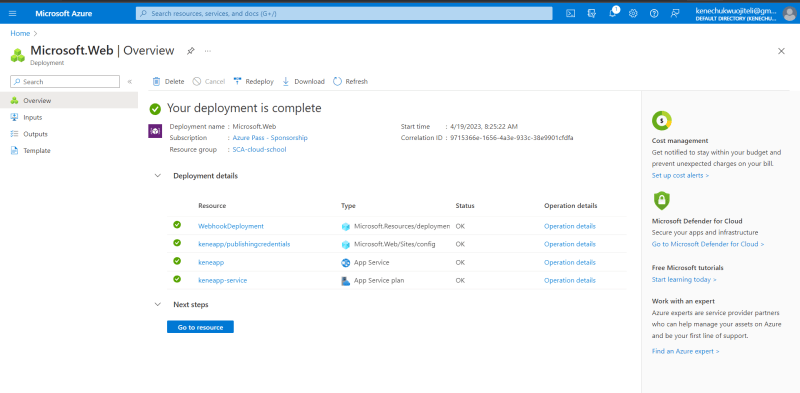Click Go to Microsoft Defender for Cloud link

[x=708, y=244]
